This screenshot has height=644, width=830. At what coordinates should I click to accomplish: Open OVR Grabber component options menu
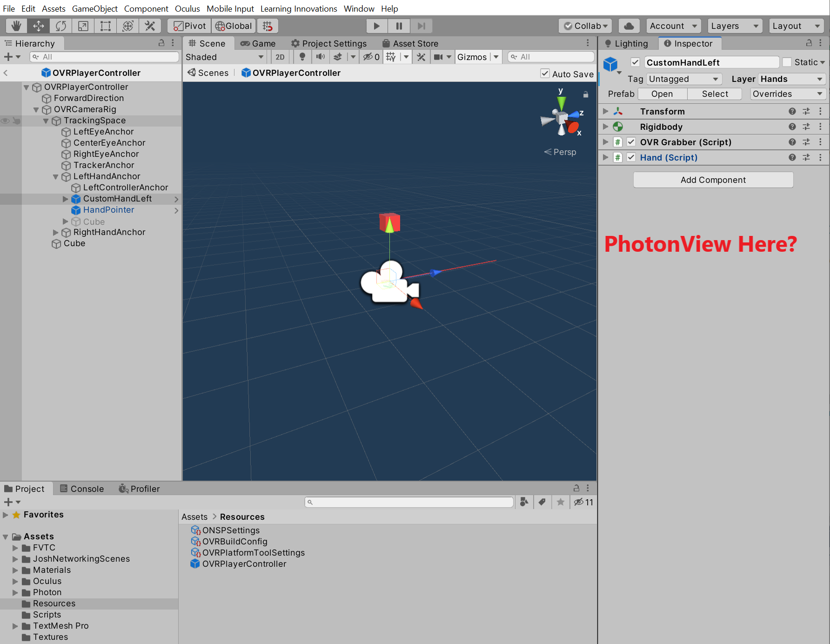[x=820, y=142]
